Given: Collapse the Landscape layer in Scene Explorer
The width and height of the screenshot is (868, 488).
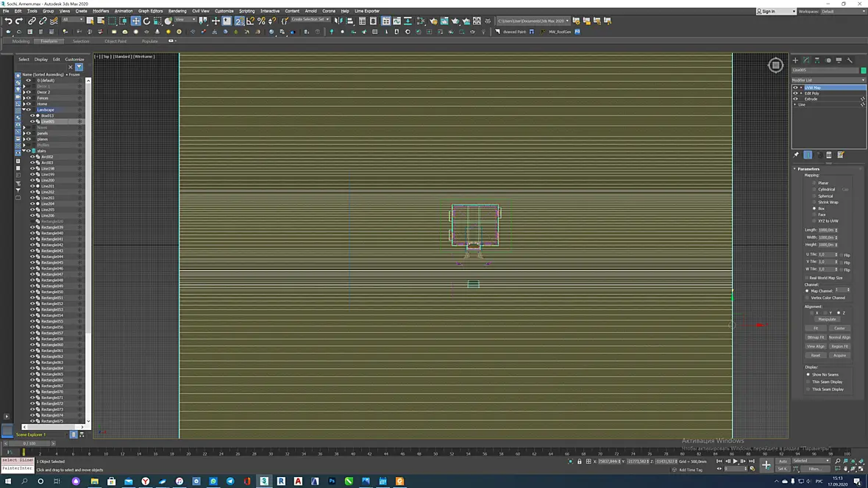Looking at the screenshot, I should pos(24,110).
